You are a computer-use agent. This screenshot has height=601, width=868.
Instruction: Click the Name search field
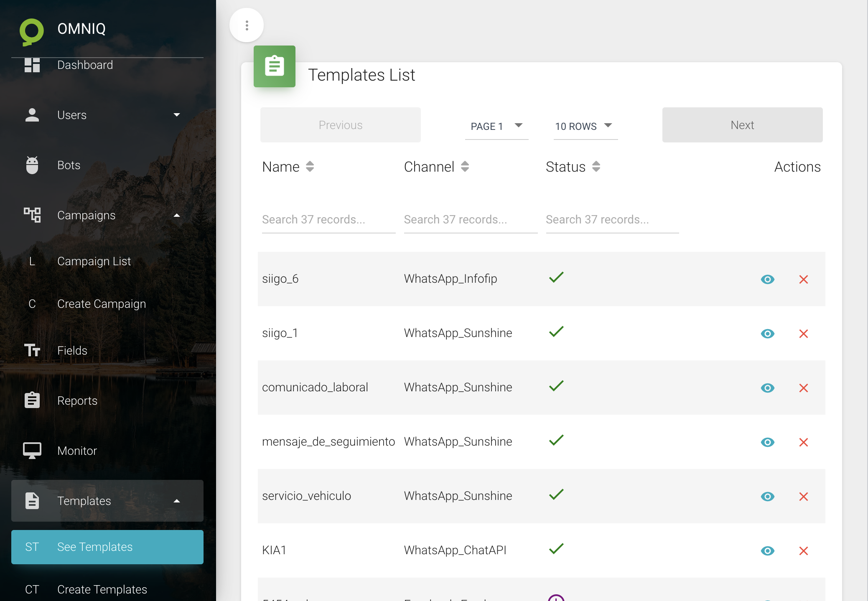(328, 220)
